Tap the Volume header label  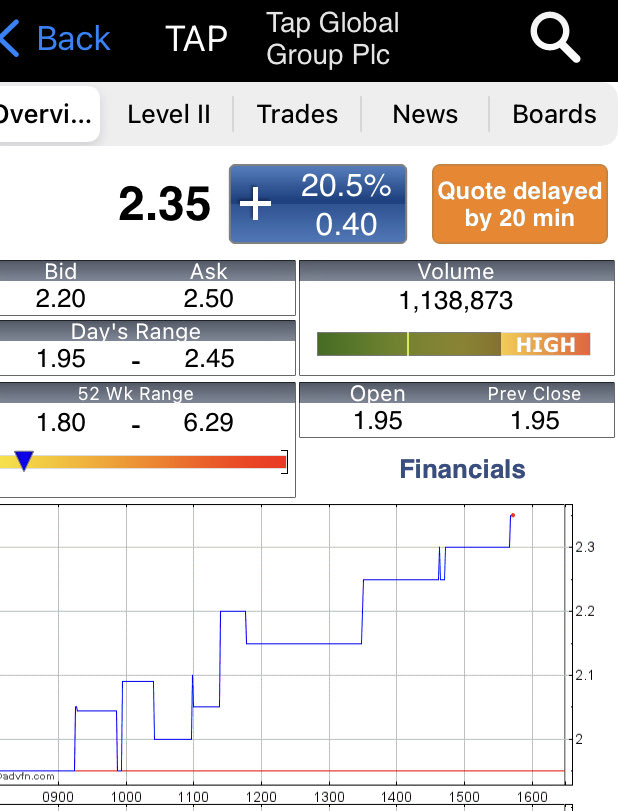(456, 272)
